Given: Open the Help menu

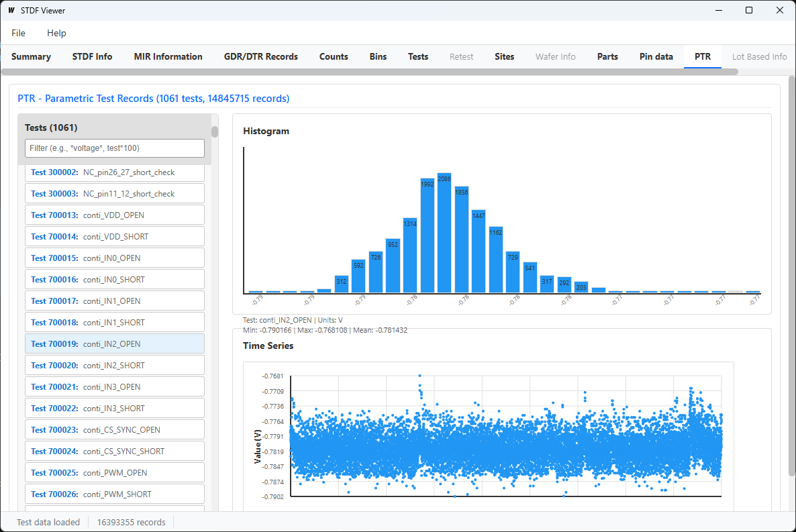Looking at the screenshot, I should pyautogui.click(x=56, y=33).
